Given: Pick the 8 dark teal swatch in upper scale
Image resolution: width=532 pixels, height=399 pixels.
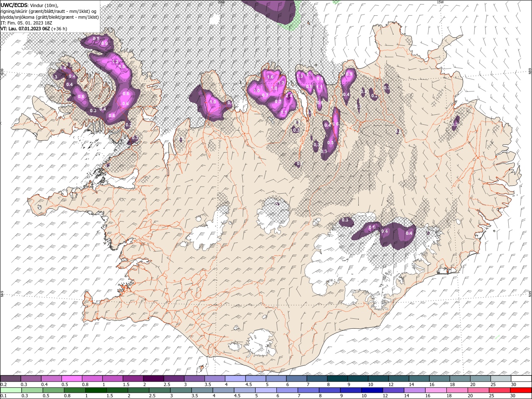Looking at the screenshot, I should pos(337,379).
